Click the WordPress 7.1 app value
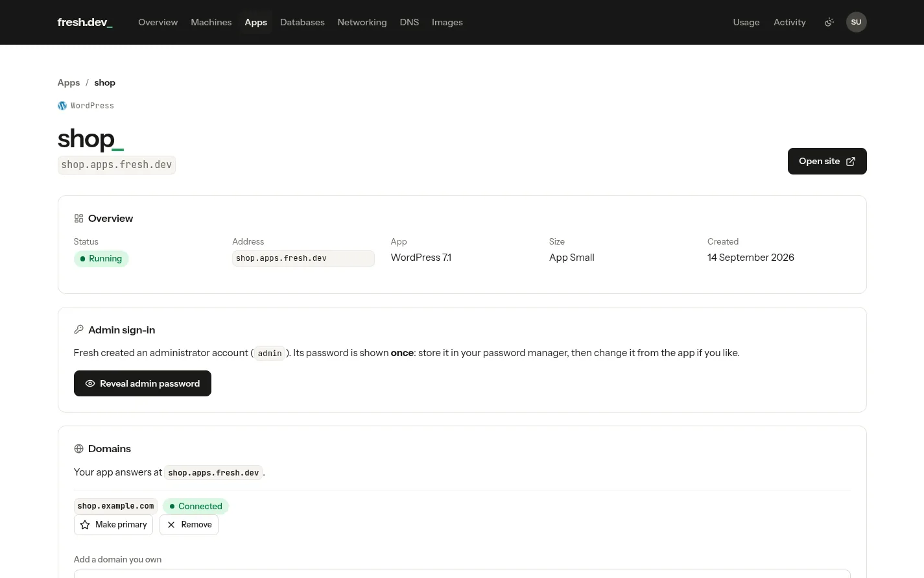924x578 pixels. pos(421,258)
